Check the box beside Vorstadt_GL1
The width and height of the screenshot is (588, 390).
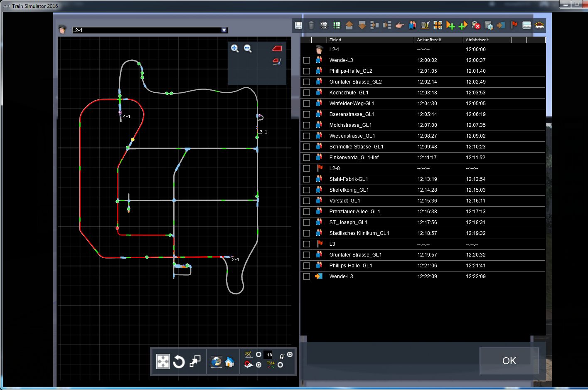[x=307, y=201]
